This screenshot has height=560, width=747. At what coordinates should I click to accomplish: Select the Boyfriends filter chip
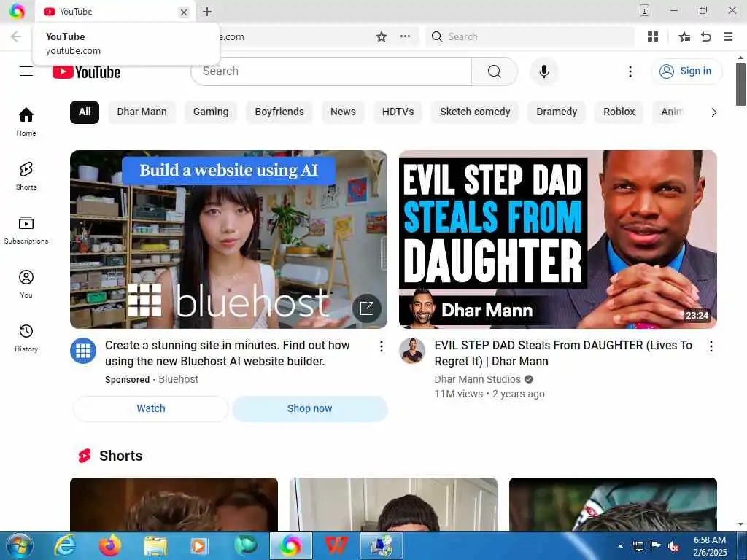point(279,112)
